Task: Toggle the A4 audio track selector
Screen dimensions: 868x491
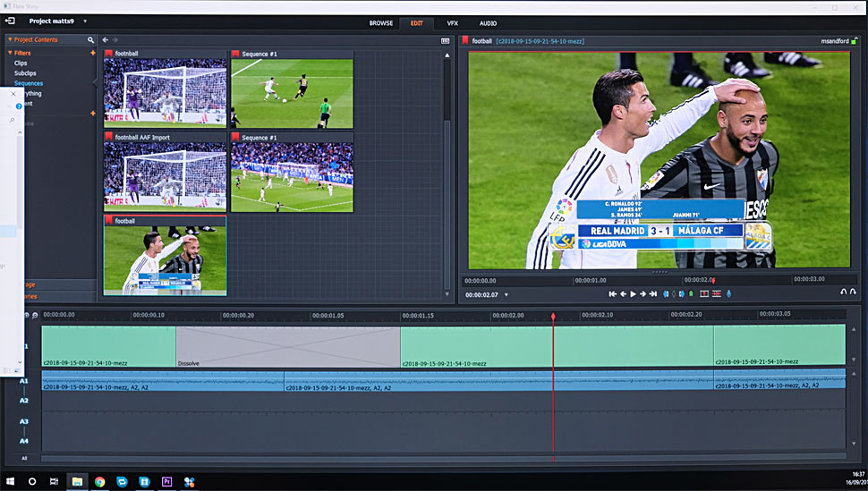Action: pos(24,441)
